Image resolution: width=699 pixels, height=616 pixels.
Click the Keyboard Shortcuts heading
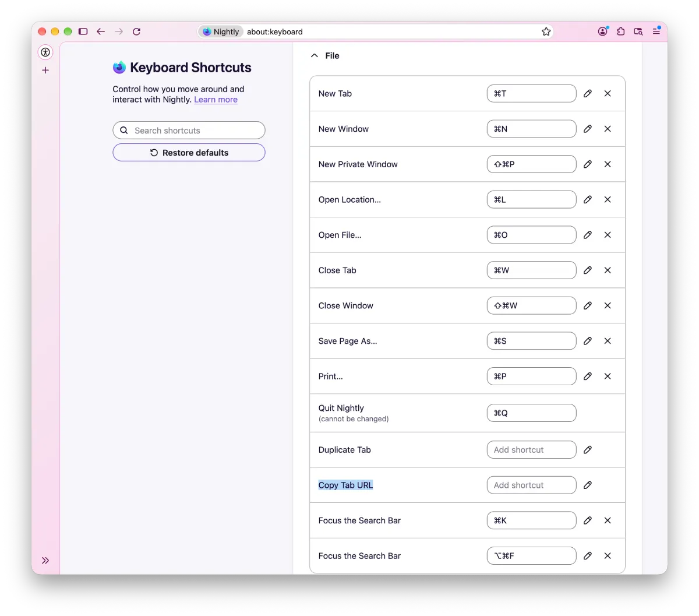click(190, 68)
